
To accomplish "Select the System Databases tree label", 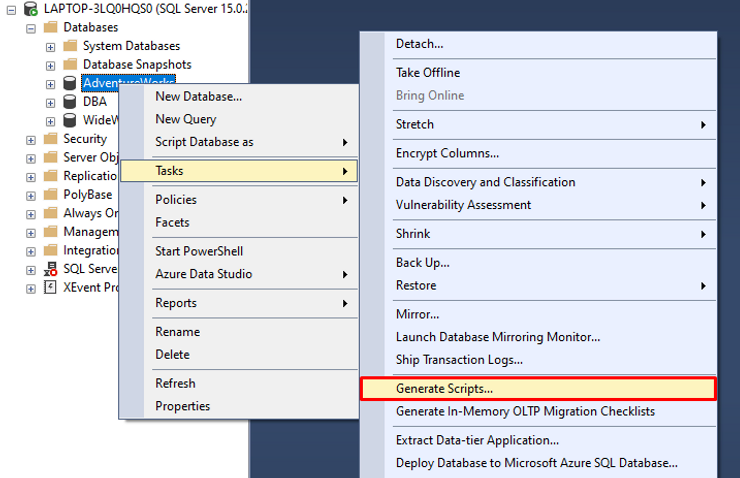I will (x=132, y=46).
